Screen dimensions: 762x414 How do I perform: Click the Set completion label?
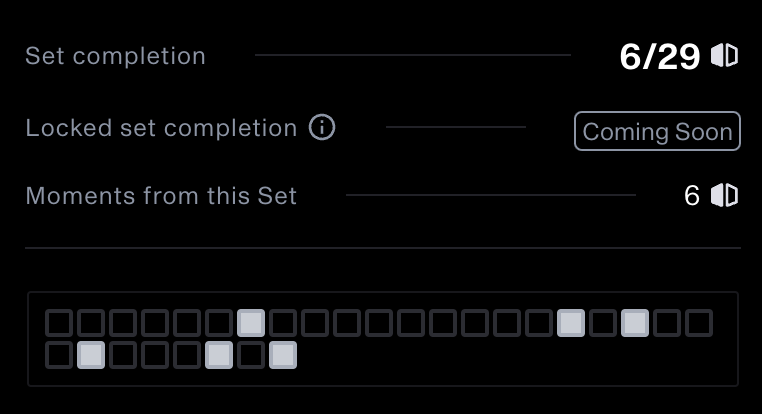(115, 56)
